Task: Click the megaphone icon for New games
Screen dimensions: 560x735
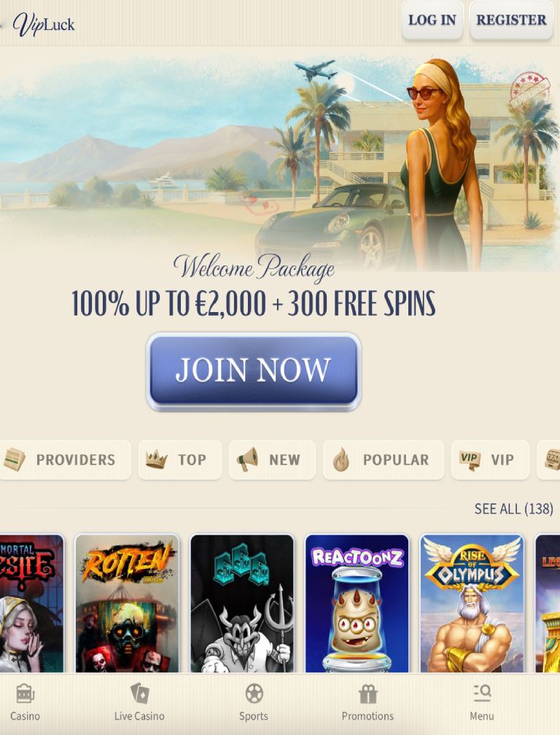Action: pyautogui.click(x=247, y=460)
